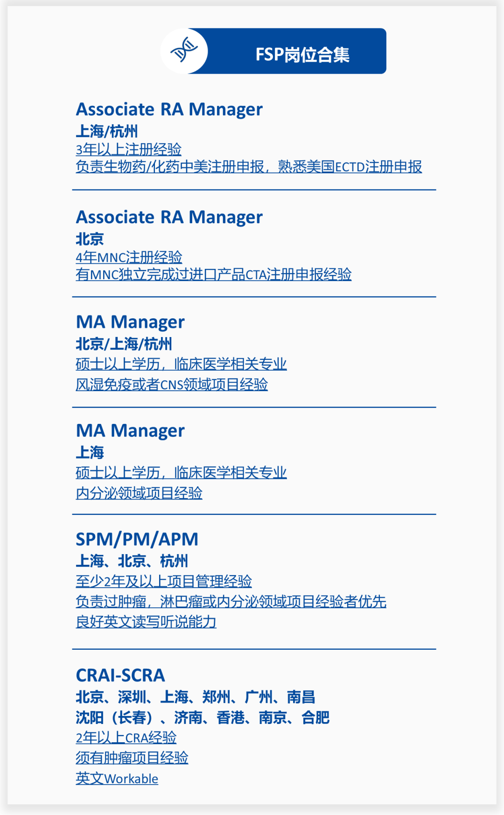The image size is (504, 815).
Task: Select the CRAI-SCRA job heading
Action: click(120, 675)
